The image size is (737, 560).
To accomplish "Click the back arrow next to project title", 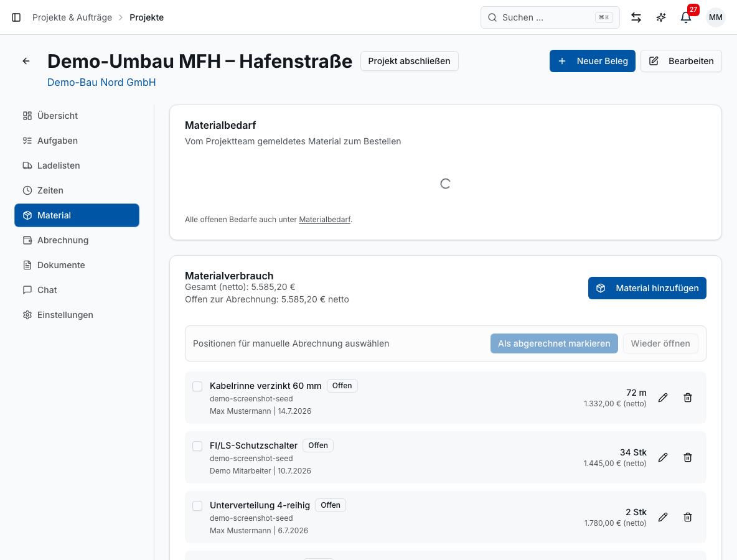I will click(x=26, y=61).
